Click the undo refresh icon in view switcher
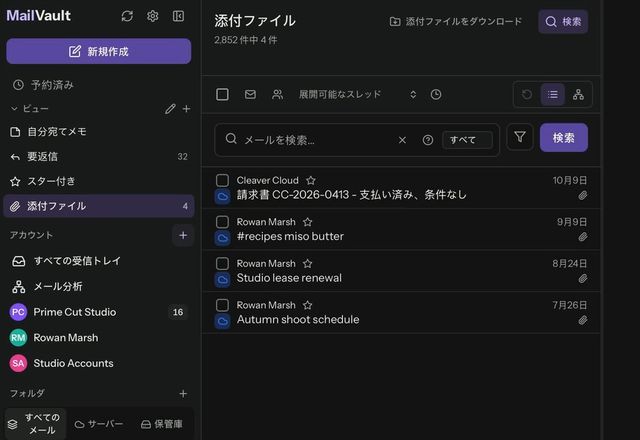Image resolution: width=640 pixels, height=440 pixels. 527,95
